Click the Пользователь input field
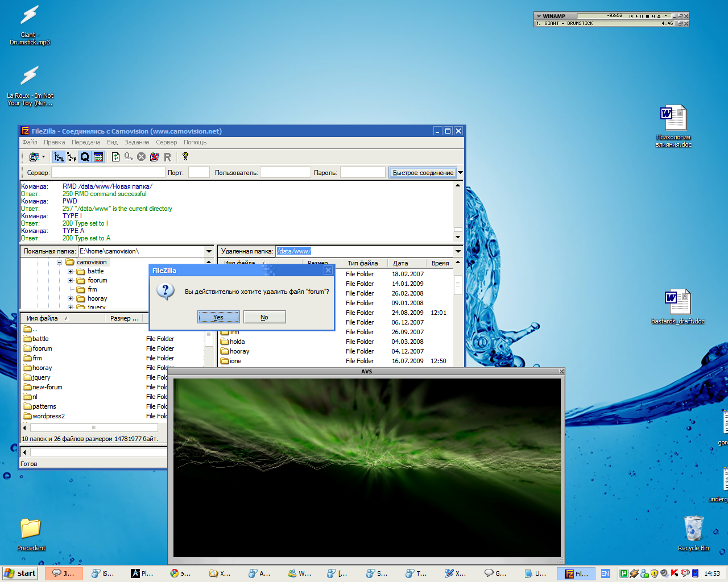Screen dimensions: 728x582 coord(285,173)
